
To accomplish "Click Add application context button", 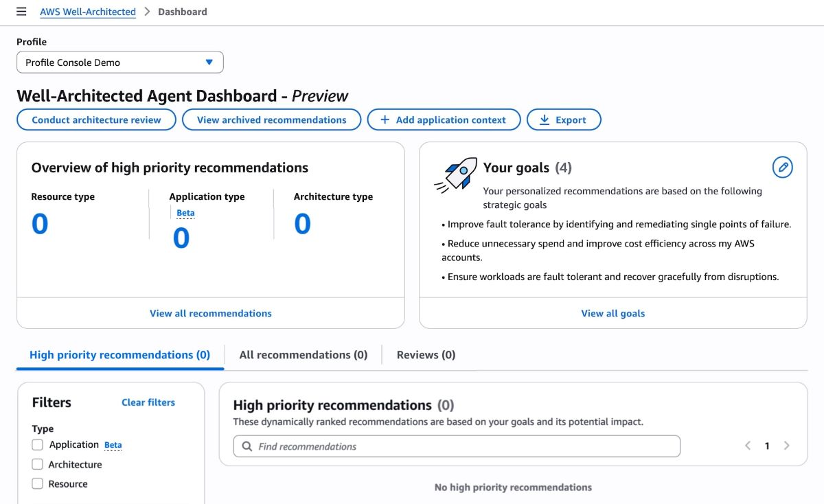I will point(444,119).
